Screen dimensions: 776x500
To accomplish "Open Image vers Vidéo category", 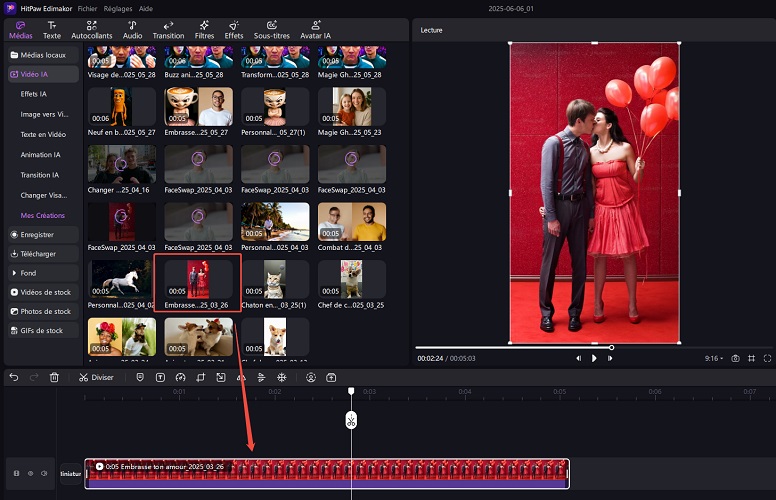I will (44, 114).
